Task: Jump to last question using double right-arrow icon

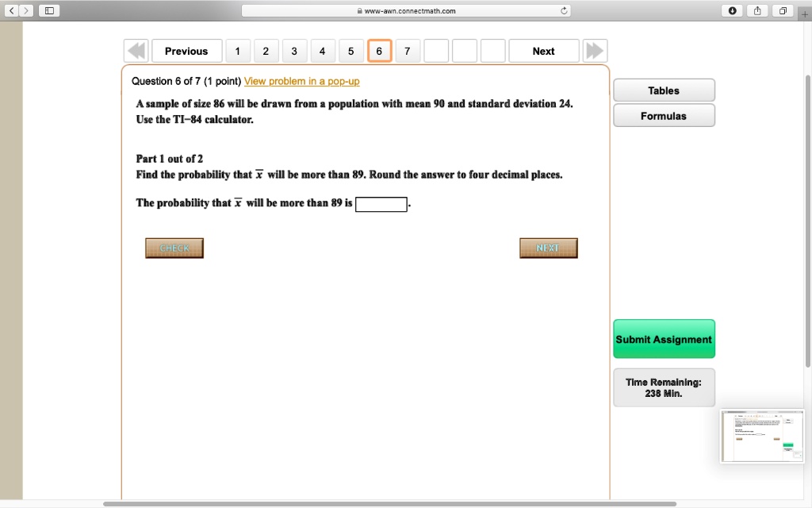Action: point(595,50)
